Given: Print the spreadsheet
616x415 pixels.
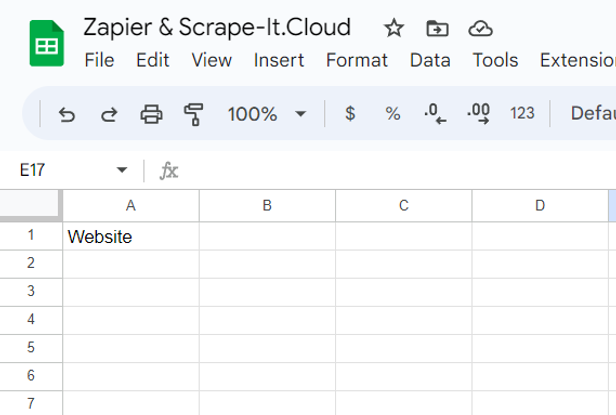Looking at the screenshot, I should pos(151,114).
